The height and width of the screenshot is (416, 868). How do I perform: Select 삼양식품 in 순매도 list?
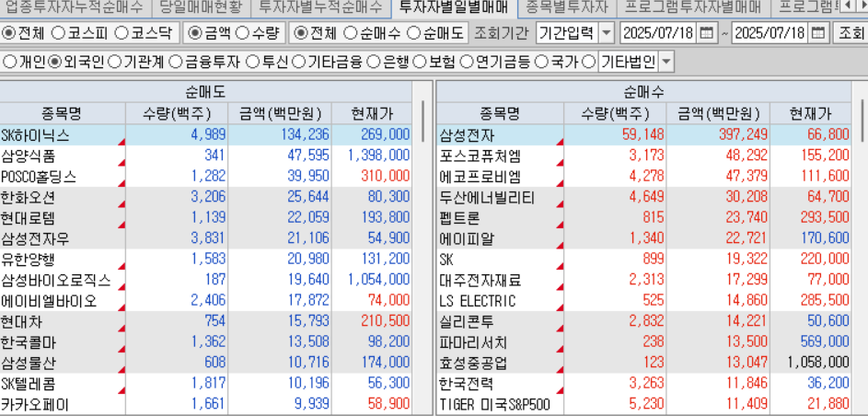(206, 156)
